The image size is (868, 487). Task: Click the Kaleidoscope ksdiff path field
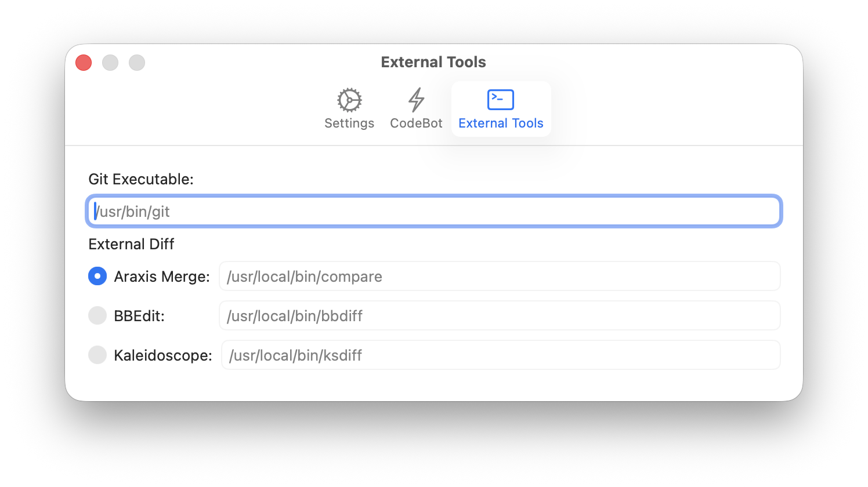click(501, 355)
